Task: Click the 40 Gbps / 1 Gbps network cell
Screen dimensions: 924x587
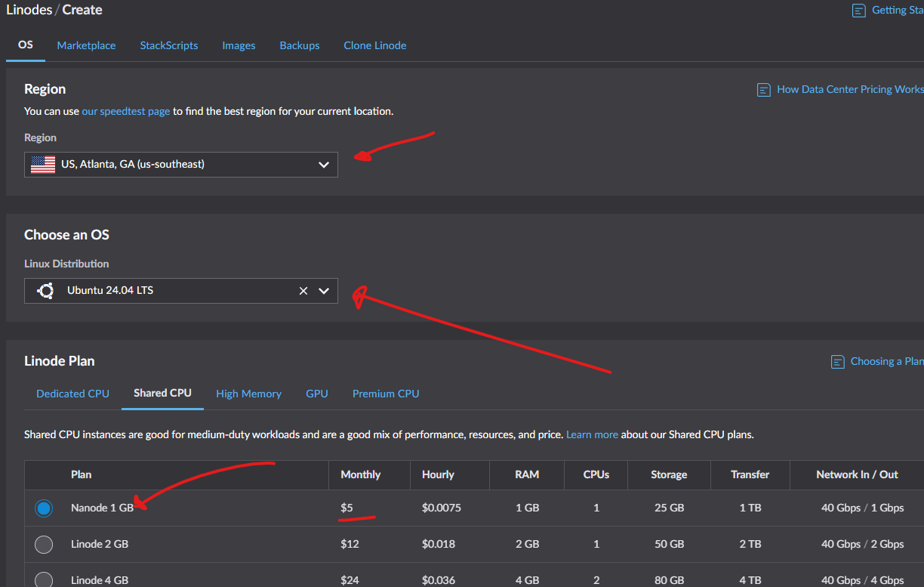Action: [x=862, y=508]
